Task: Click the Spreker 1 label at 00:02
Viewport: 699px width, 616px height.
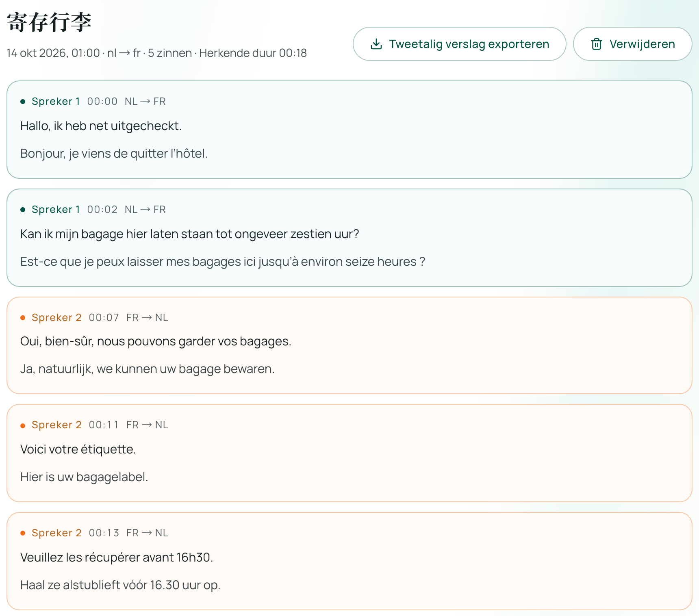Action: click(x=56, y=210)
